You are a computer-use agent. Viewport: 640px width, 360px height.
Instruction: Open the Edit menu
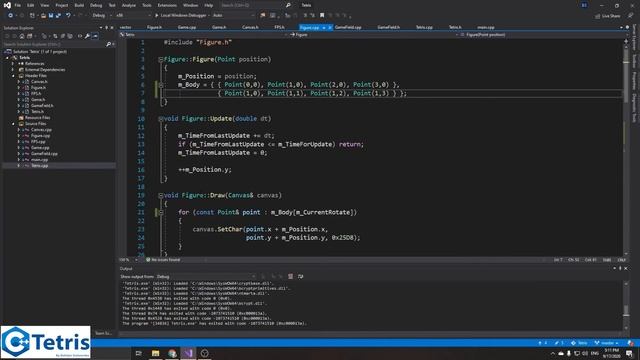pyautogui.click(x=31, y=5)
